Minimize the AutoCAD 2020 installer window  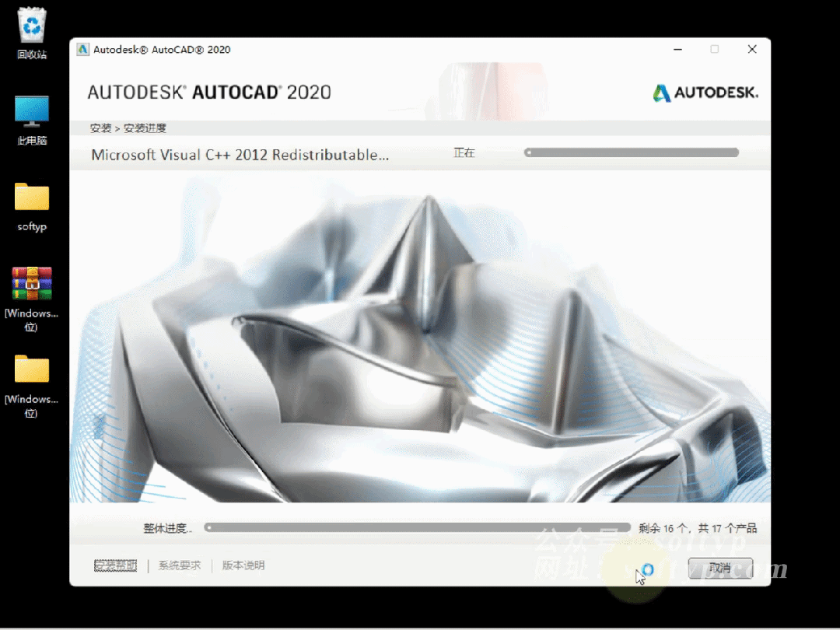pos(677,49)
